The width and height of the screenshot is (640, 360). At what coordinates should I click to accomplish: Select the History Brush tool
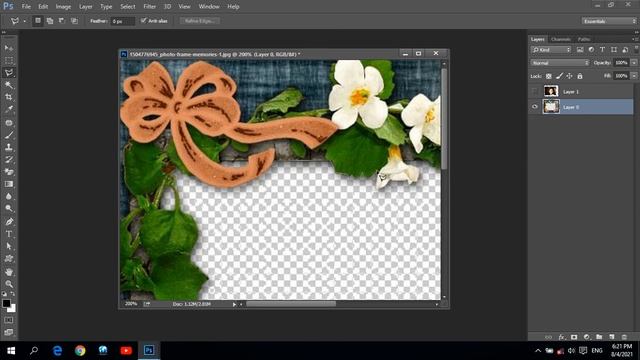(x=9, y=160)
